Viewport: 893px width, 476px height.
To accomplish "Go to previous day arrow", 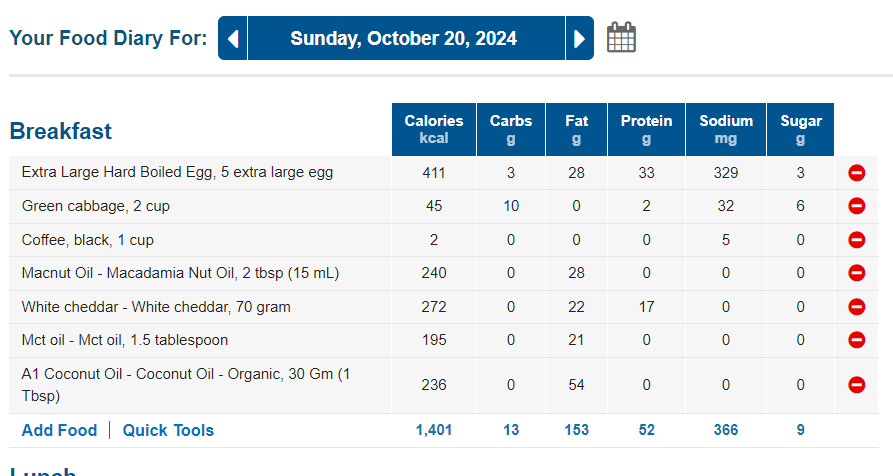I will [233, 39].
